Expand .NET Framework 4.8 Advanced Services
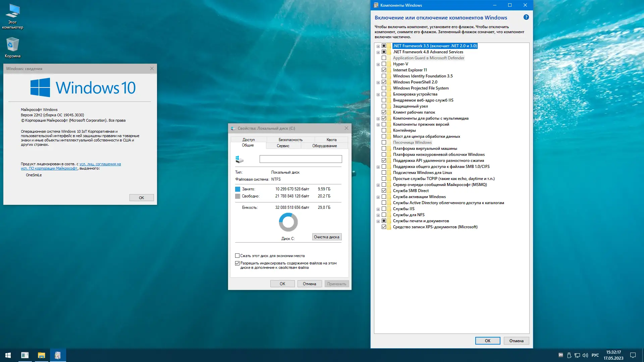This screenshot has height=362, width=644. [x=378, y=52]
